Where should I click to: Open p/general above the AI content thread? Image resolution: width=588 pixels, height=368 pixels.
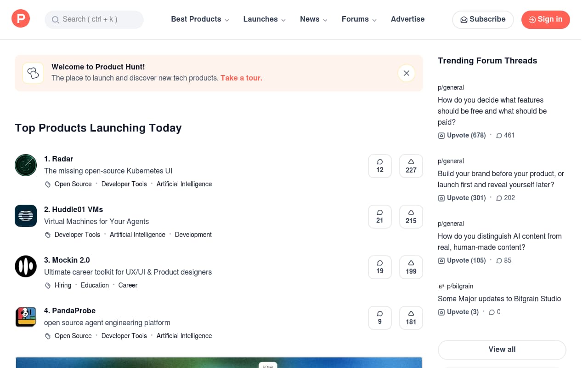coord(451,224)
